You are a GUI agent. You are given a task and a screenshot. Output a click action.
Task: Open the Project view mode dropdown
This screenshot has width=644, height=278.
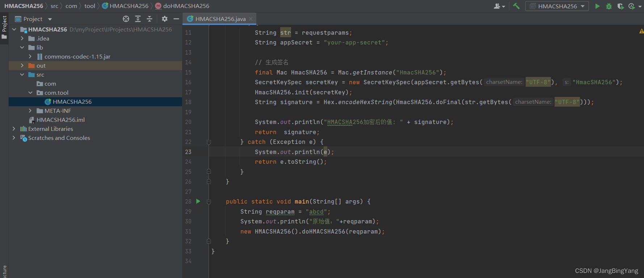point(50,19)
